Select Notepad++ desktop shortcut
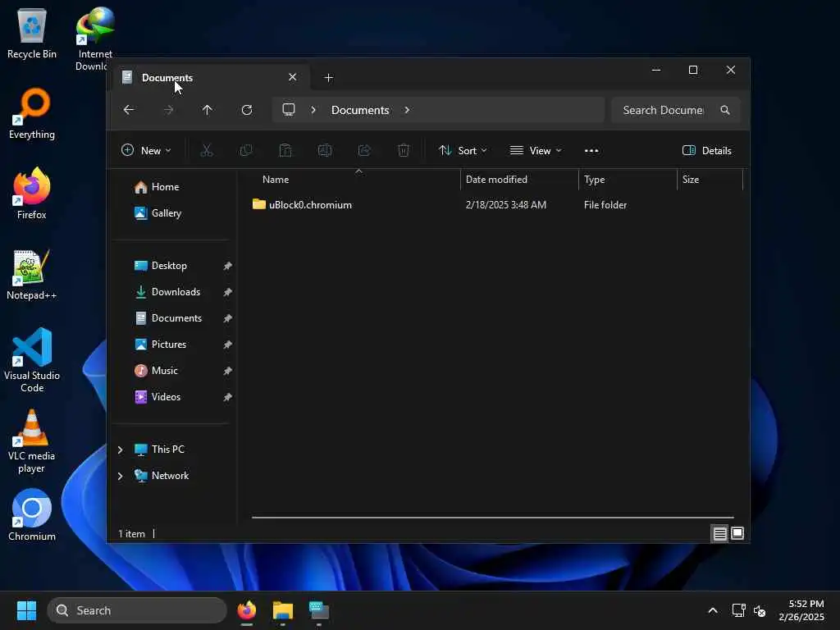The width and height of the screenshot is (840, 630). [x=32, y=275]
